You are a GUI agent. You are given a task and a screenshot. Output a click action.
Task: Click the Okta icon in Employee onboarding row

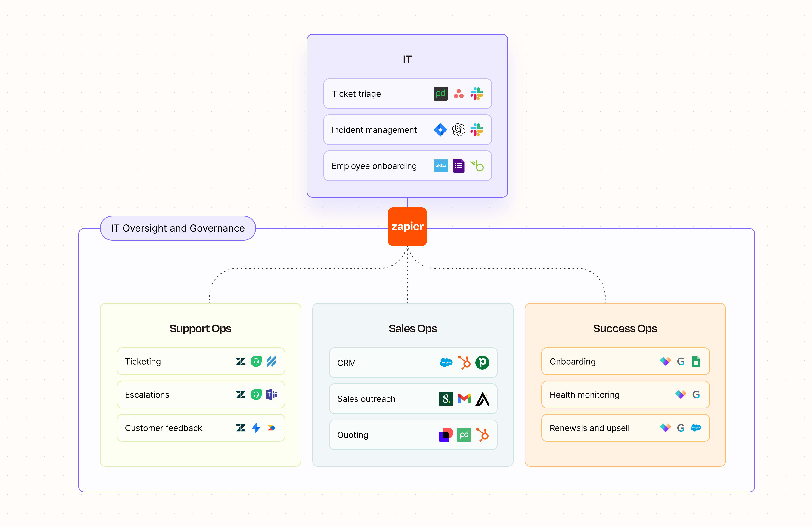click(440, 166)
